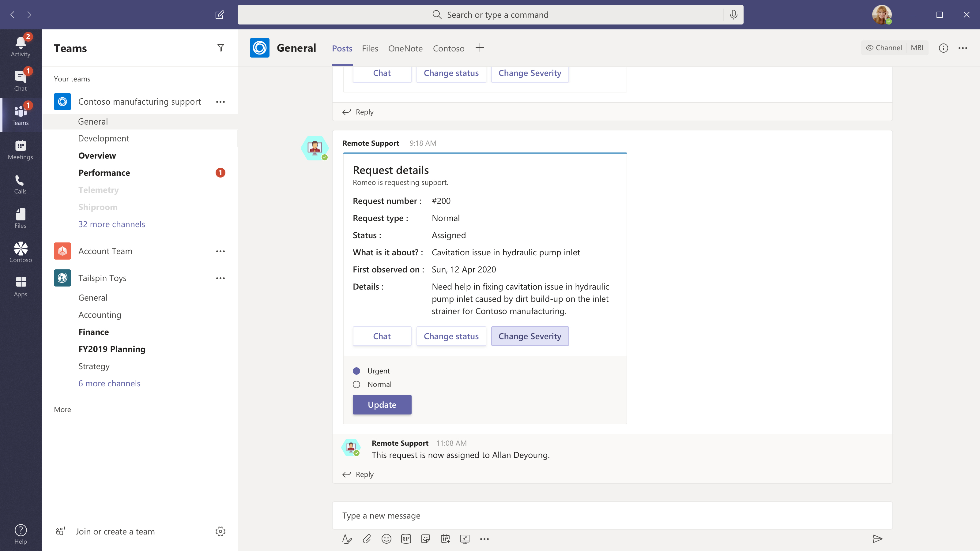
Task: Select the Urgent severity radio button
Action: click(x=356, y=371)
